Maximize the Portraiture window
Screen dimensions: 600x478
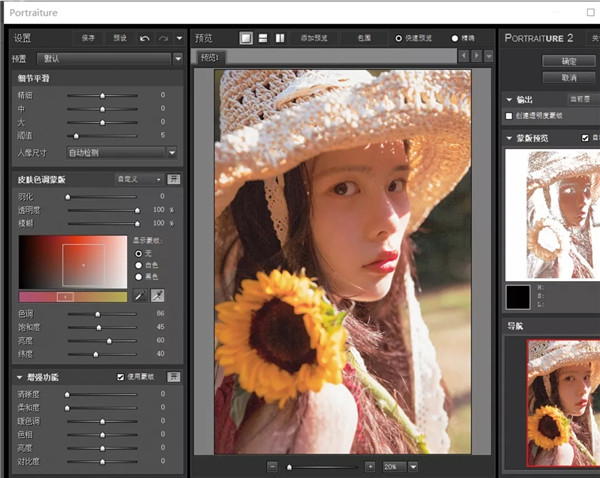tap(590, 12)
